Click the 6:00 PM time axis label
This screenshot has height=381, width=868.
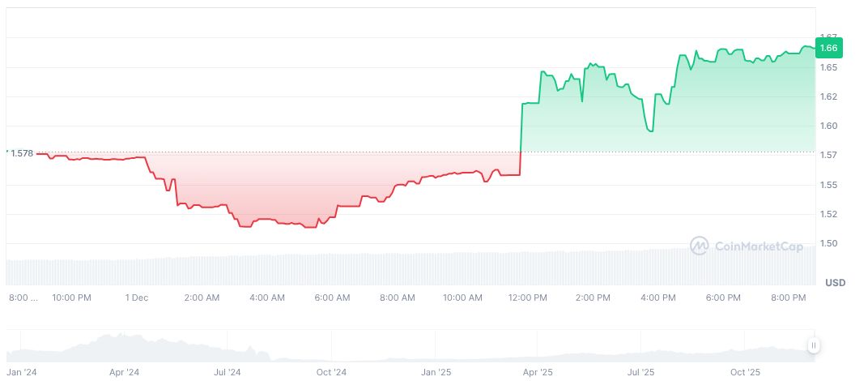[723, 298]
